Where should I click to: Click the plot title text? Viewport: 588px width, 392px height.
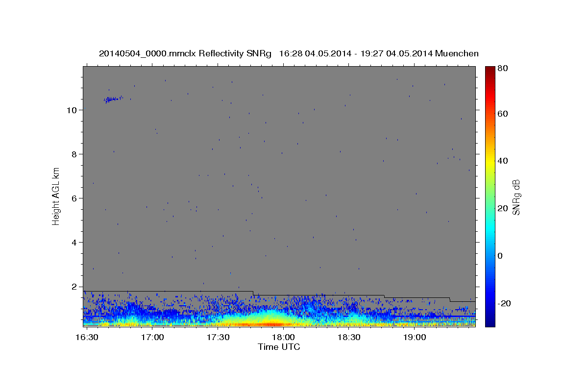(289, 53)
